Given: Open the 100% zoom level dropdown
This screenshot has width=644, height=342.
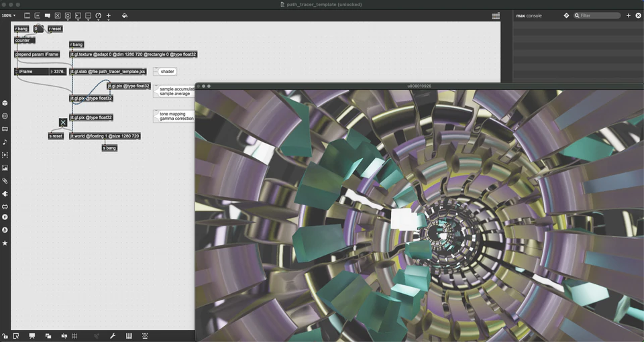Looking at the screenshot, I should [x=9, y=15].
